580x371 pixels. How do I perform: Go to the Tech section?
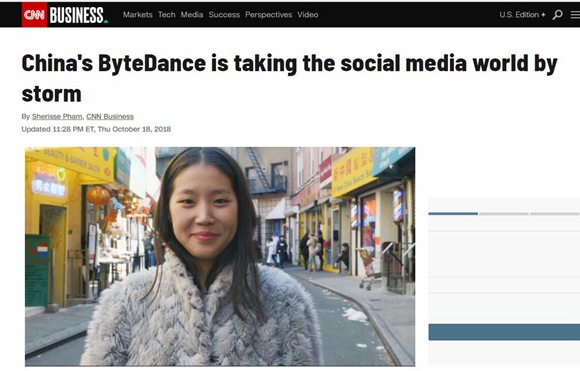[x=166, y=15]
